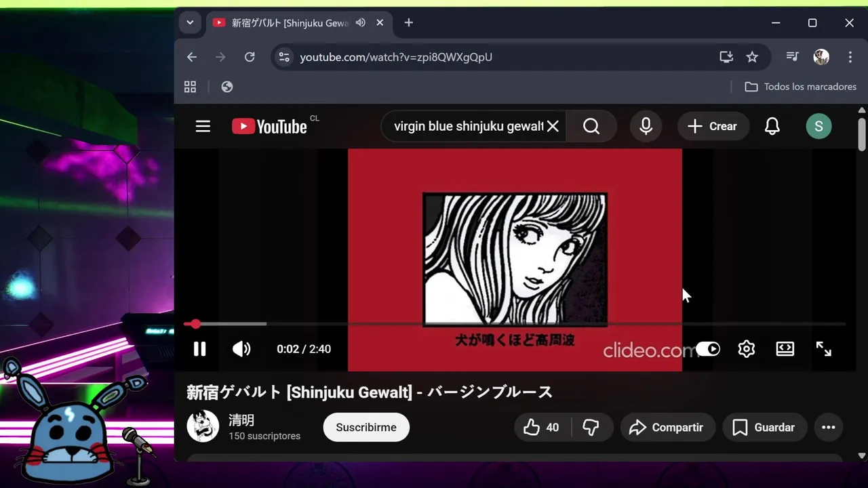Seek along the video progress bar
Image resolution: width=868 pixels, height=488 pixels.
point(515,324)
